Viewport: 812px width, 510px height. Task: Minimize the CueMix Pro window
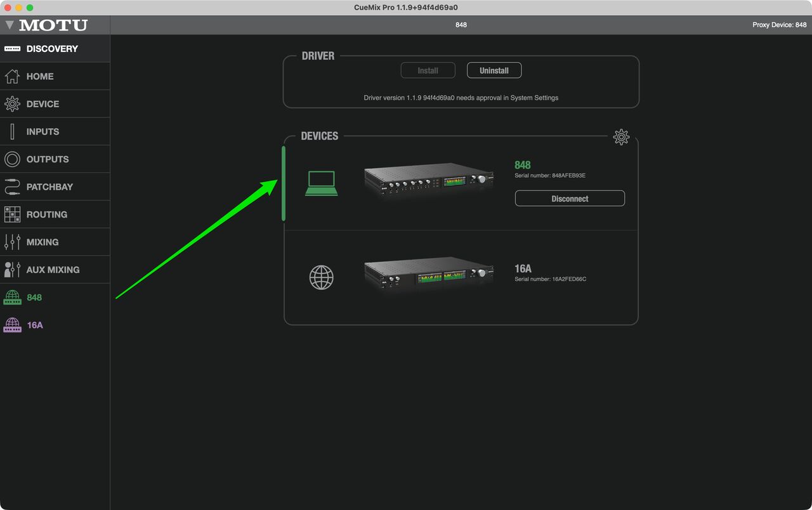[19, 8]
